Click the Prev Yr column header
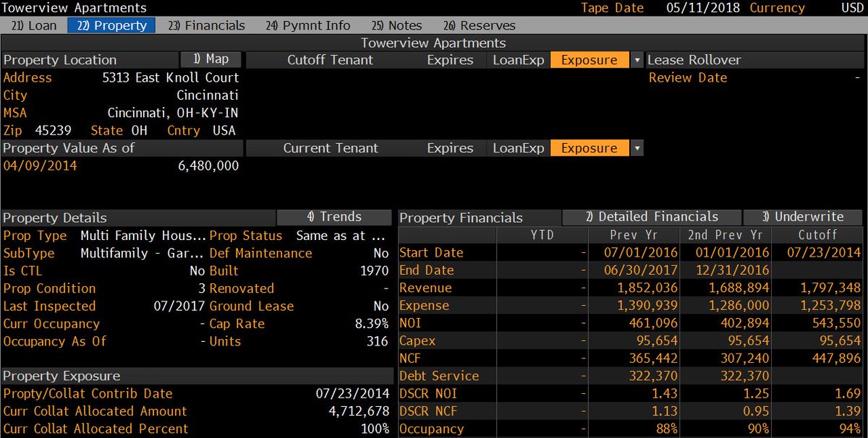This screenshot has height=438, width=868. 633,234
